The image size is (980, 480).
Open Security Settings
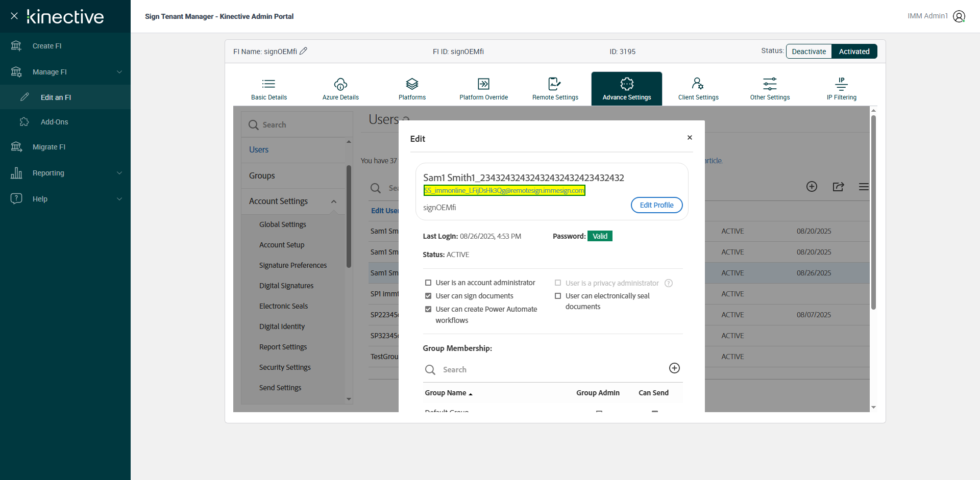tap(285, 367)
